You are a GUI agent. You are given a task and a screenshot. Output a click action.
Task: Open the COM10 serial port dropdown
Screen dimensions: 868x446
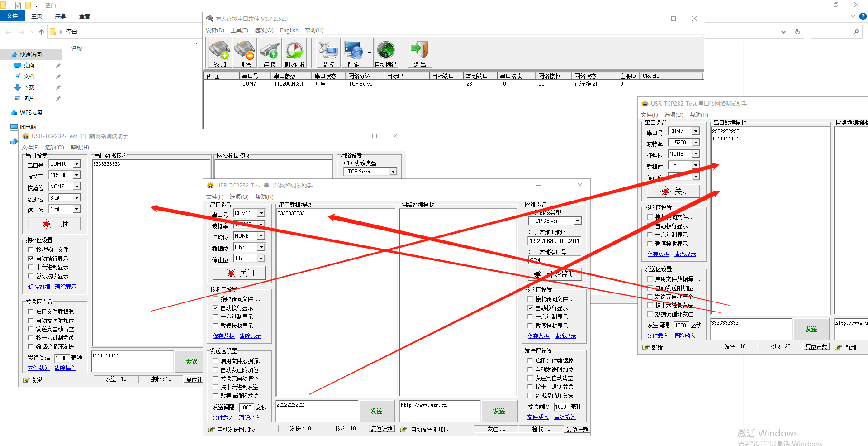(76, 164)
